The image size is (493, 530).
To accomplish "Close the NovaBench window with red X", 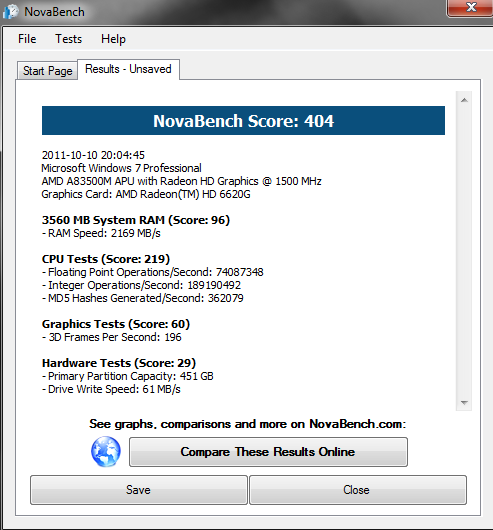I will 470,7.
